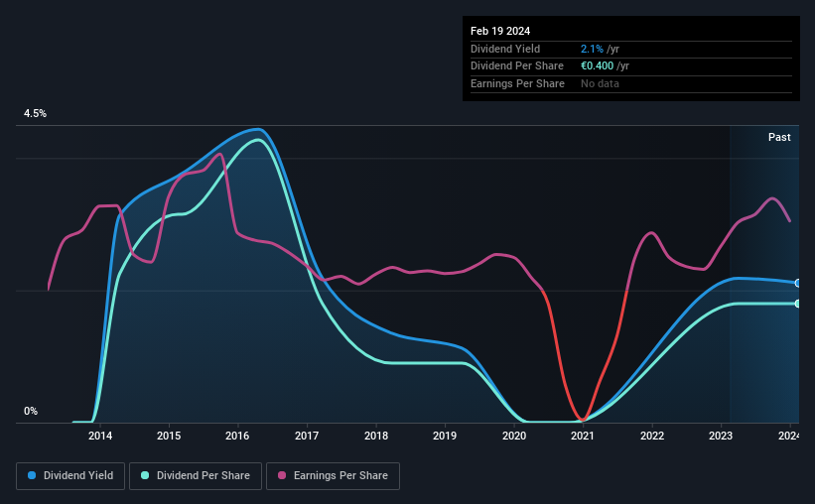Click the 0% y-axis label
The image size is (815, 504).
tap(31, 412)
